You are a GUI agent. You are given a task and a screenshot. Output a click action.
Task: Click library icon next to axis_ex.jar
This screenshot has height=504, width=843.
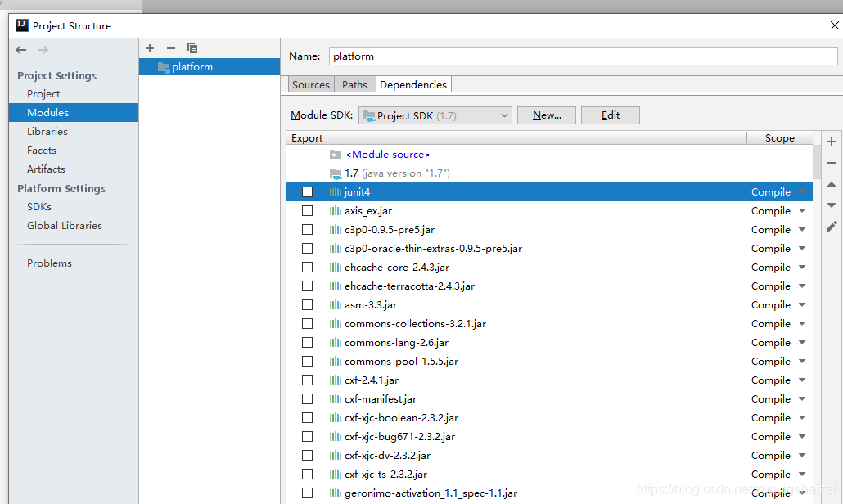(x=336, y=210)
